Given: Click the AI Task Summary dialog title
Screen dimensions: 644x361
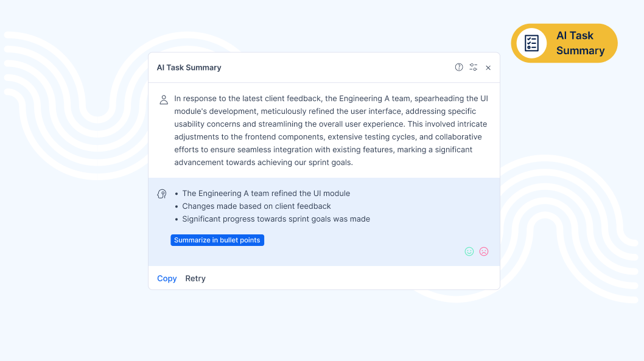Looking at the screenshot, I should click(x=189, y=68).
